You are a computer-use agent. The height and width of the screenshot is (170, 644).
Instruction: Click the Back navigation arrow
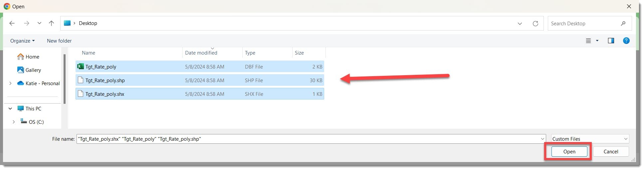point(12,23)
